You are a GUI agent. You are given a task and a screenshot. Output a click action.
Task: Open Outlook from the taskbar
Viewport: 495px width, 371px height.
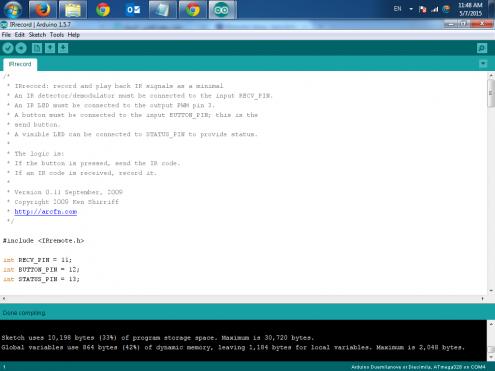tap(133, 9)
